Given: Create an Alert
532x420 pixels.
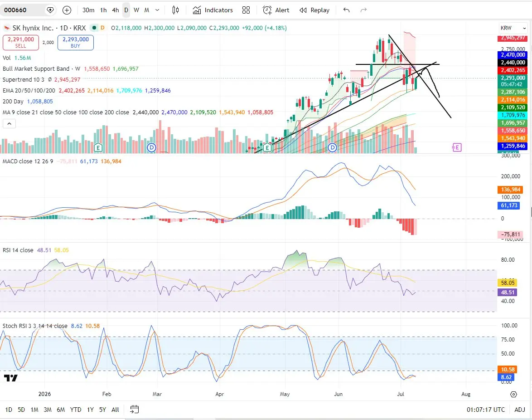Looking at the screenshot, I should pyautogui.click(x=276, y=10).
